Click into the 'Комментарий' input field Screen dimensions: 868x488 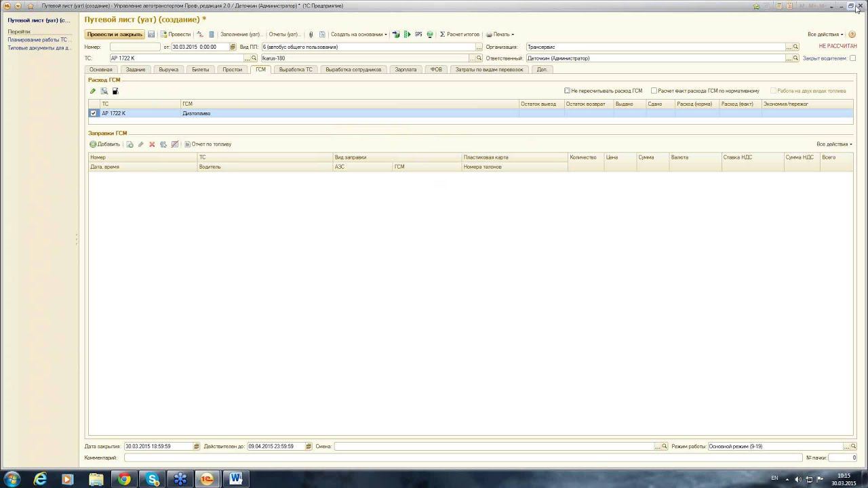click(x=462, y=457)
